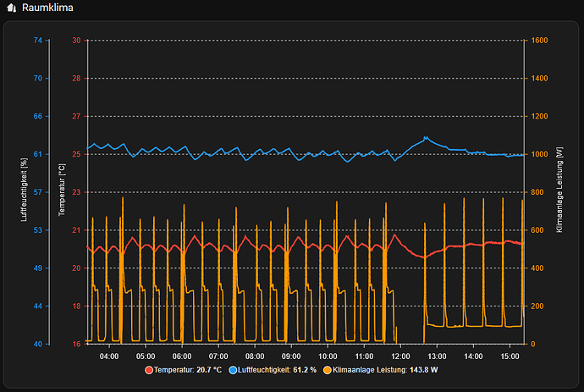Image resolution: width=584 pixels, height=392 pixels.
Task: Click the 74 humidity axis tick label
Action: coord(38,41)
